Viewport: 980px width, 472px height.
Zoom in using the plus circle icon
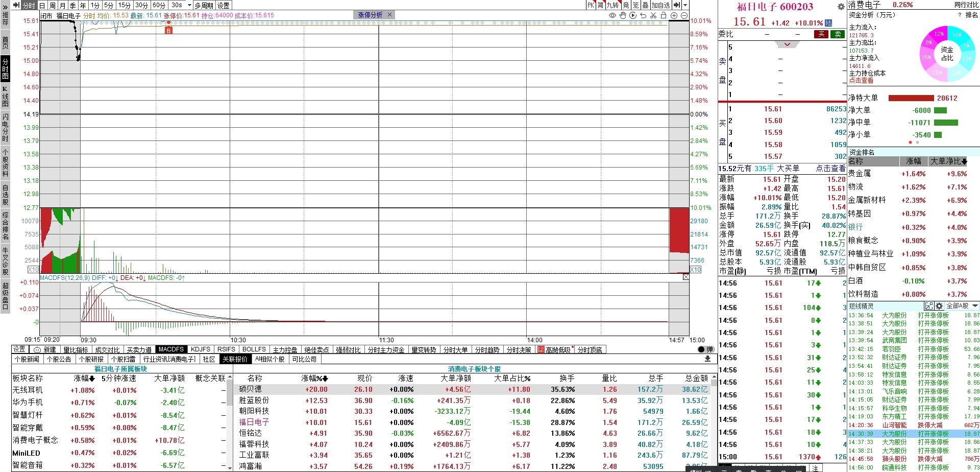point(674,15)
